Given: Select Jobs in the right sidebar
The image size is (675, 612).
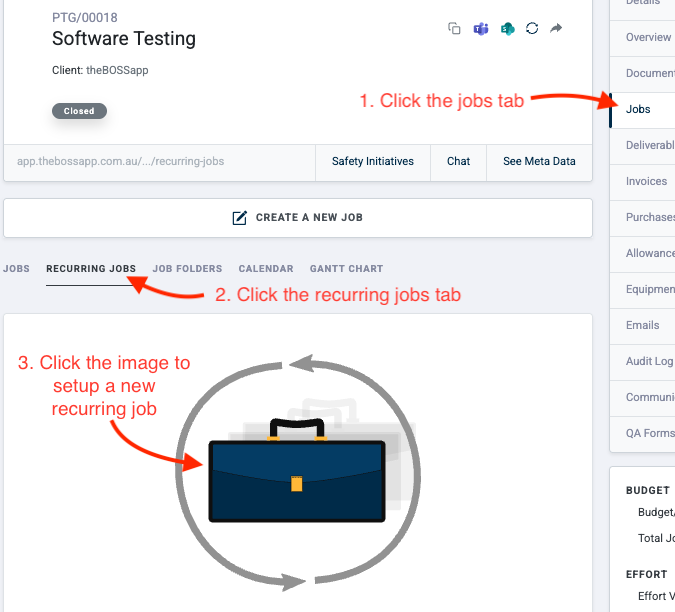Looking at the screenshot, I should point(640,110).
